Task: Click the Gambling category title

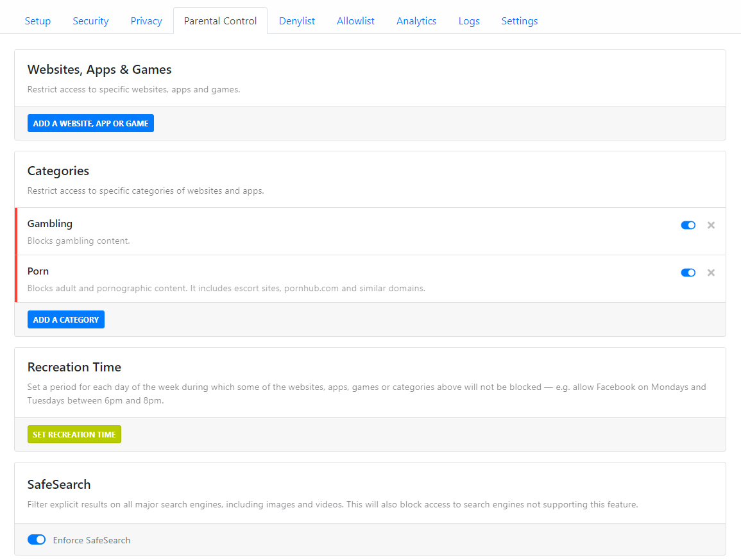Action: point(50,224)
